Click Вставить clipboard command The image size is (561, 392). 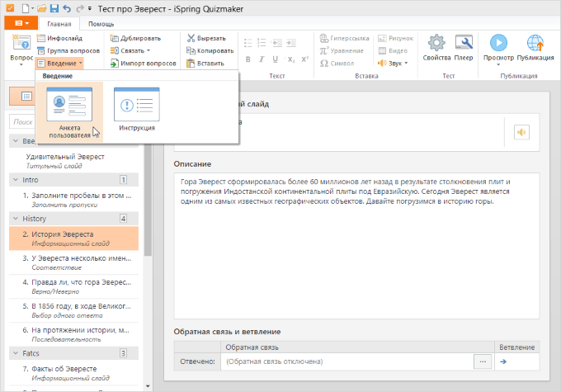click(205, 64)
